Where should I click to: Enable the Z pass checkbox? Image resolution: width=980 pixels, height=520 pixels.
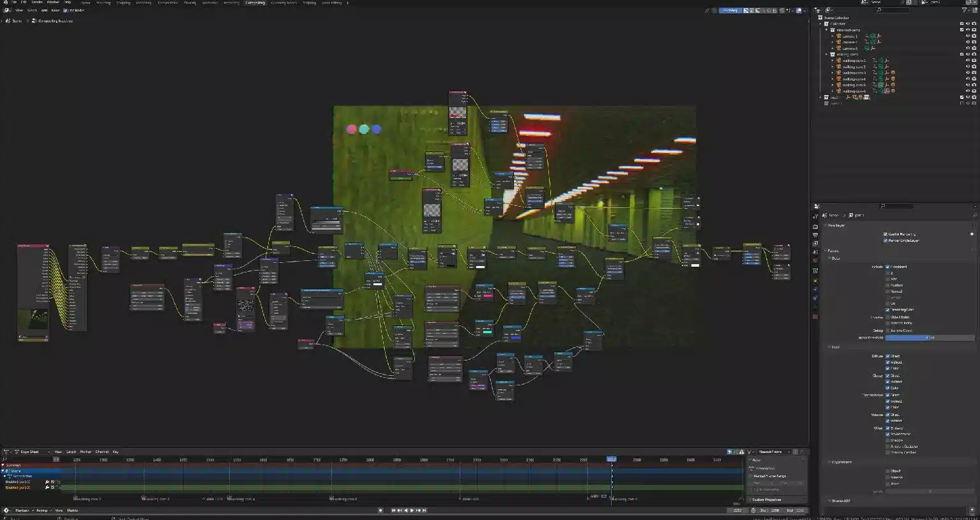click(x=887, y=272)
